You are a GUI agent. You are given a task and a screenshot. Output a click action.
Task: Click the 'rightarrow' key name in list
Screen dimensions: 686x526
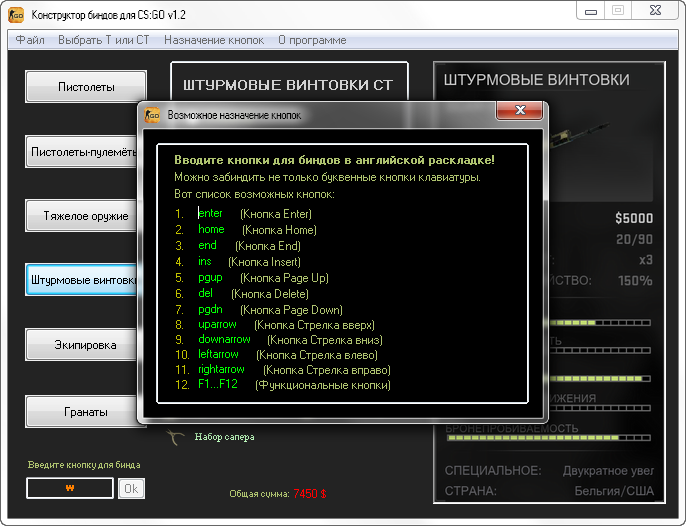point(221,369)
